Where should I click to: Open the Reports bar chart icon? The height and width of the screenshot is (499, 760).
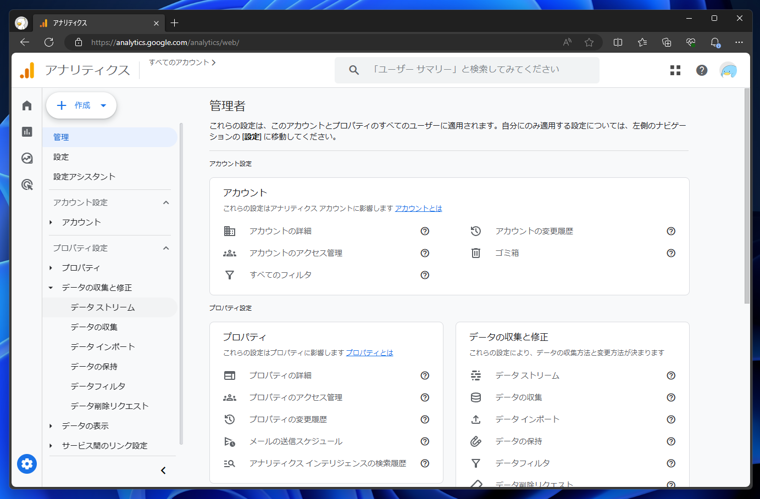pos(27,132)
